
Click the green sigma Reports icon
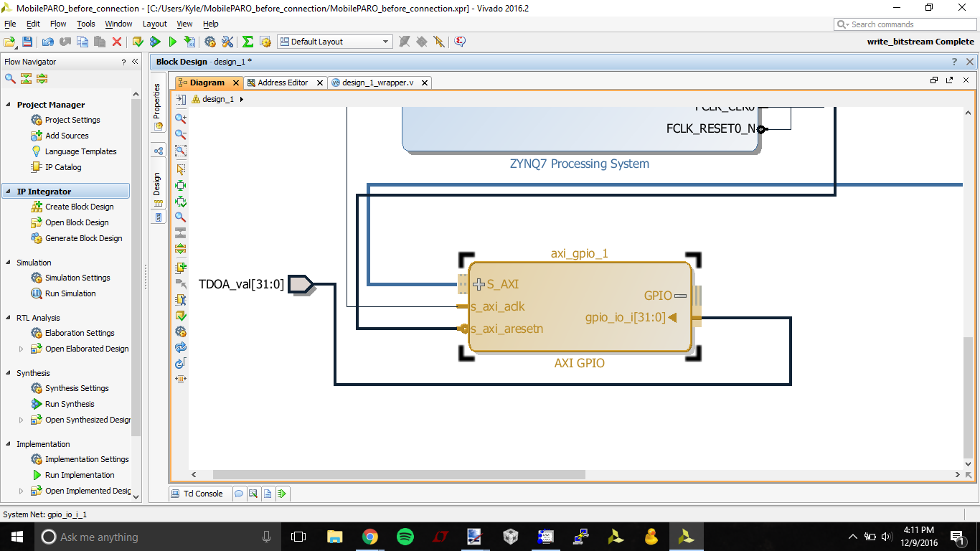tap(248, 42)
